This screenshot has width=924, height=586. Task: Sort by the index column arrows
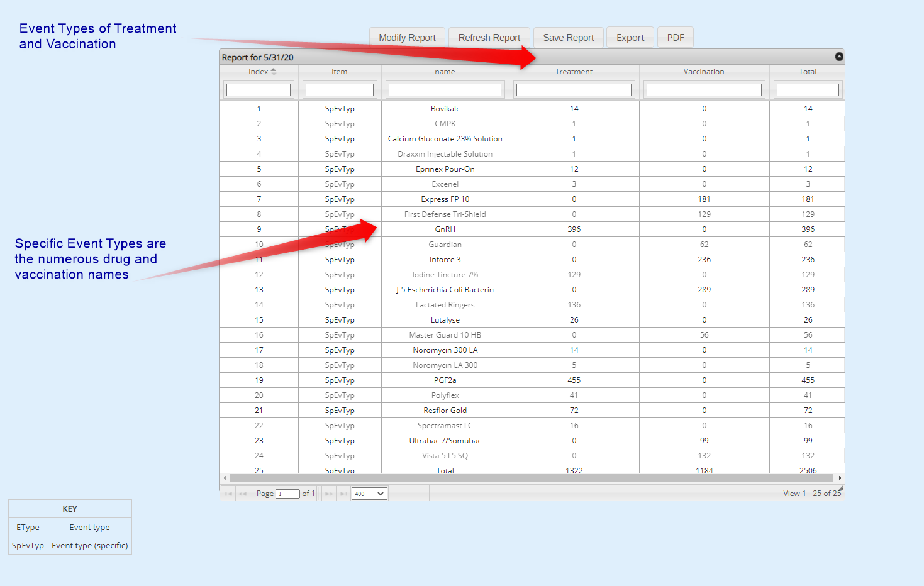(x=274, y=72)
